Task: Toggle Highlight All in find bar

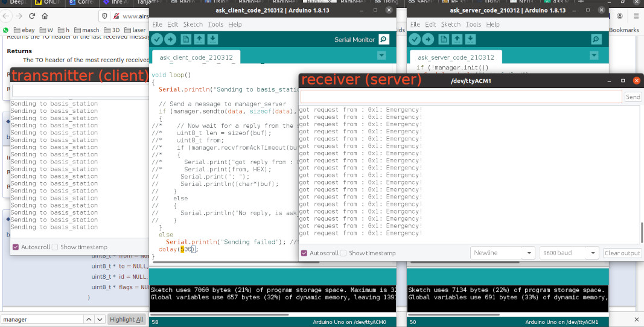Action: pos(127,319)
